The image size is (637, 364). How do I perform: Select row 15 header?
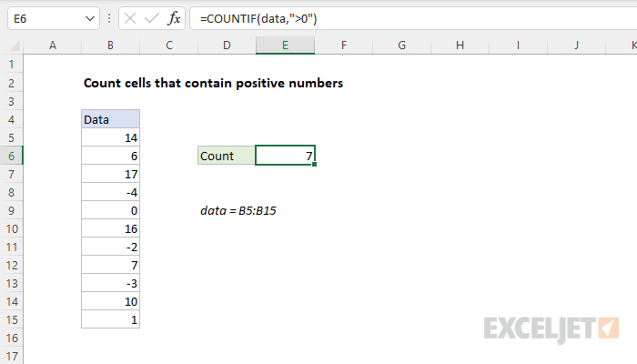[x=11, y=319]
